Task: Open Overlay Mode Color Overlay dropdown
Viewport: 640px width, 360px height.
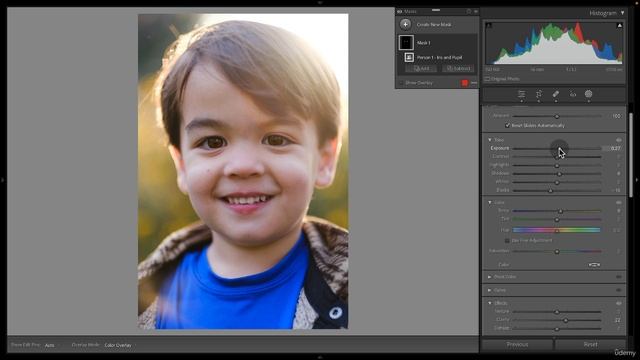Action: coord(119,345)
